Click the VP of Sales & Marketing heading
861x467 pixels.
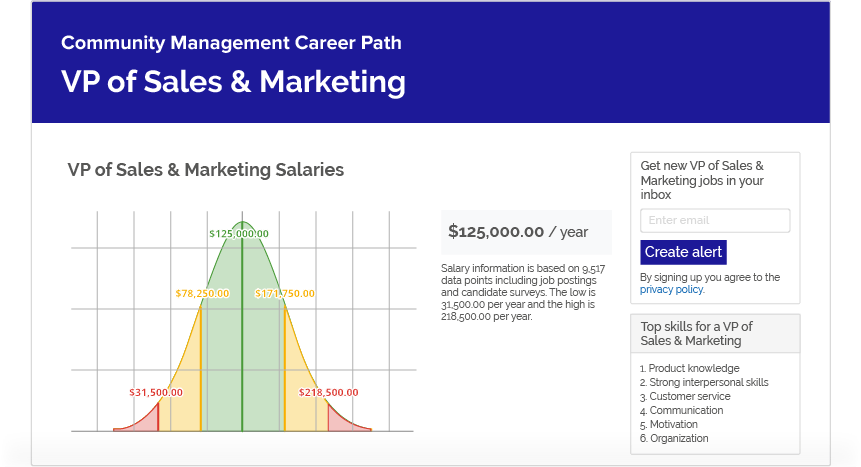233,82
